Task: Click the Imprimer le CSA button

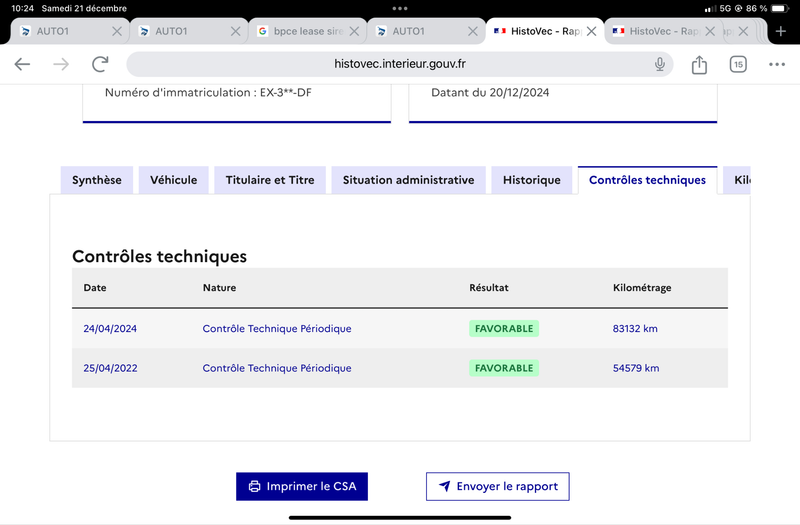Action: (x=302, y=486)
